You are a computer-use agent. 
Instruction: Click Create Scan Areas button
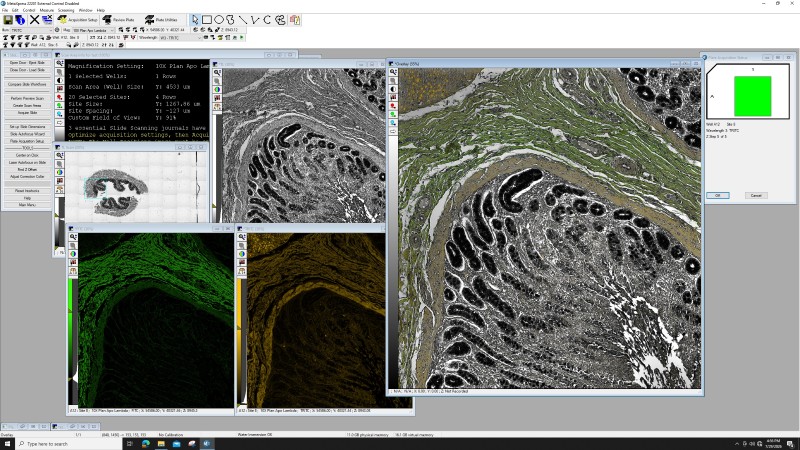pyautogui.click(x=27, y=105)
